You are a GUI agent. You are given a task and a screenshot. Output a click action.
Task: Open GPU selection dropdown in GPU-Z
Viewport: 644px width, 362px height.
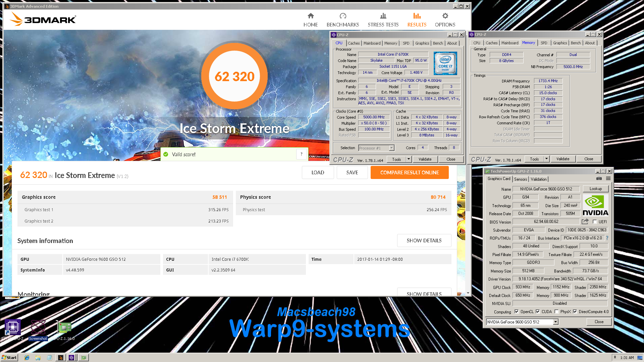pos(555,322)
